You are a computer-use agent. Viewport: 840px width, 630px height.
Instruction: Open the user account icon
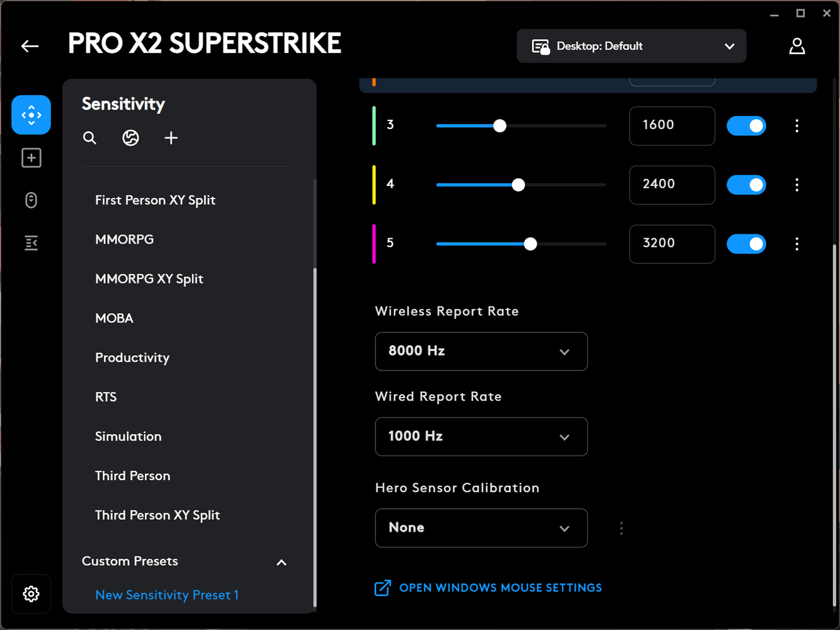pos(797,45)
